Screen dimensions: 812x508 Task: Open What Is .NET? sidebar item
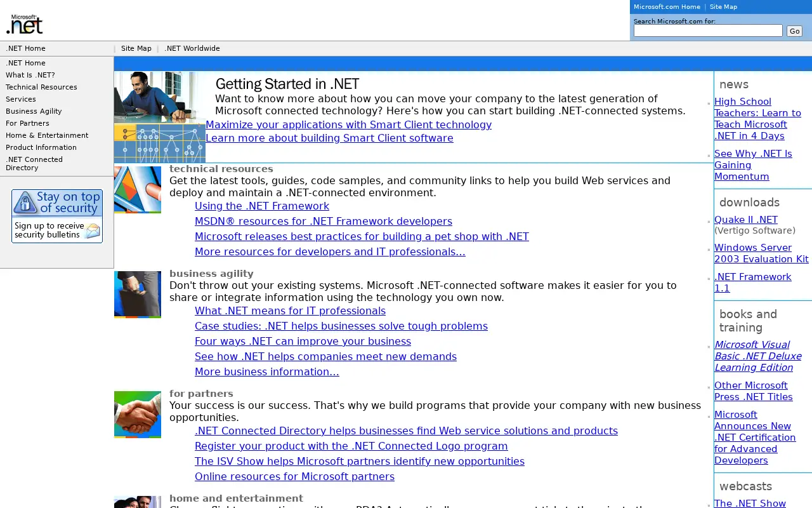(x=30, y=75)
